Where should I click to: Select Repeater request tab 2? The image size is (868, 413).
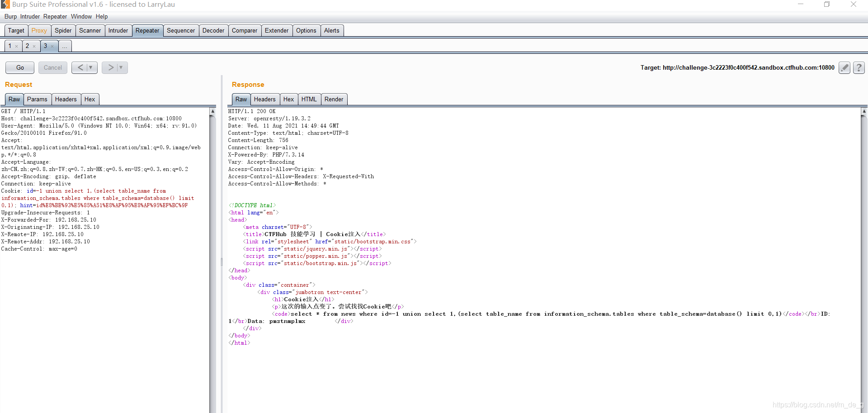[x=27, y=46]
